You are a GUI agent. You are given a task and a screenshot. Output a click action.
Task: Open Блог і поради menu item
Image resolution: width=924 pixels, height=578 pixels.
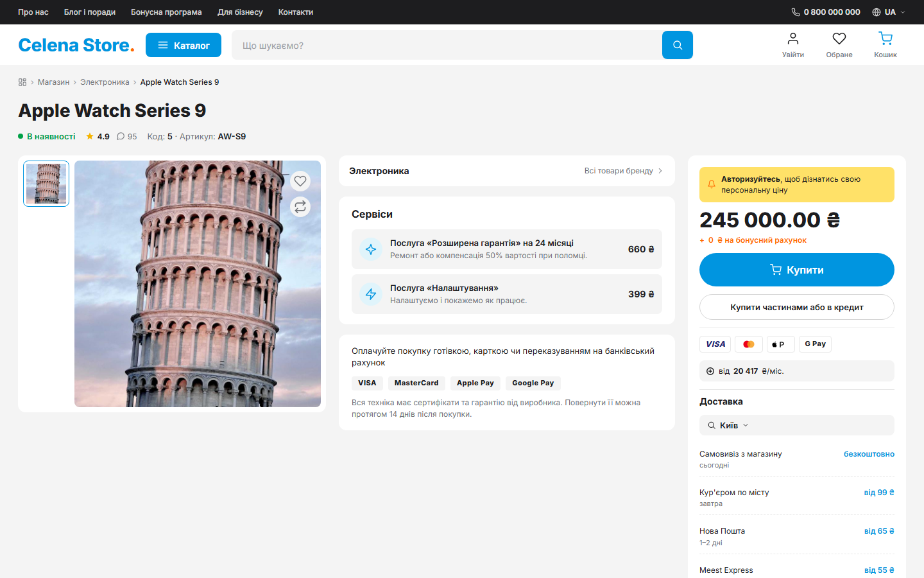90,12
